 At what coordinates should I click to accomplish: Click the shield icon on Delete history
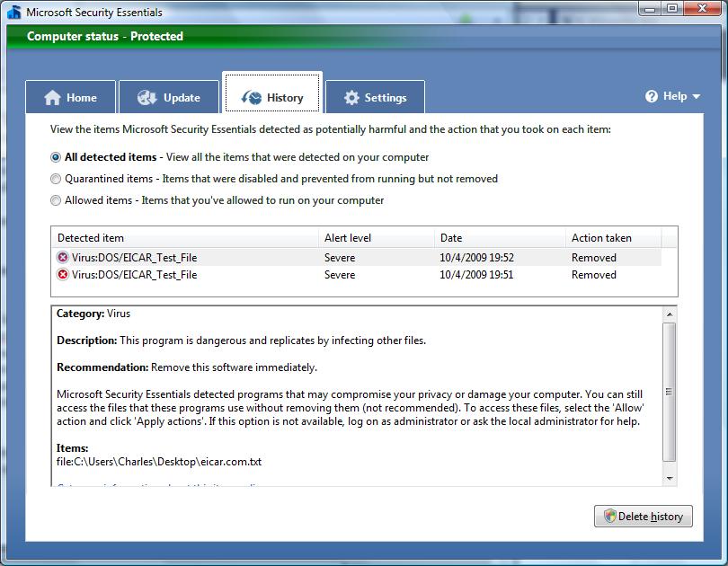pyautogui.click(x=609, y=516)
